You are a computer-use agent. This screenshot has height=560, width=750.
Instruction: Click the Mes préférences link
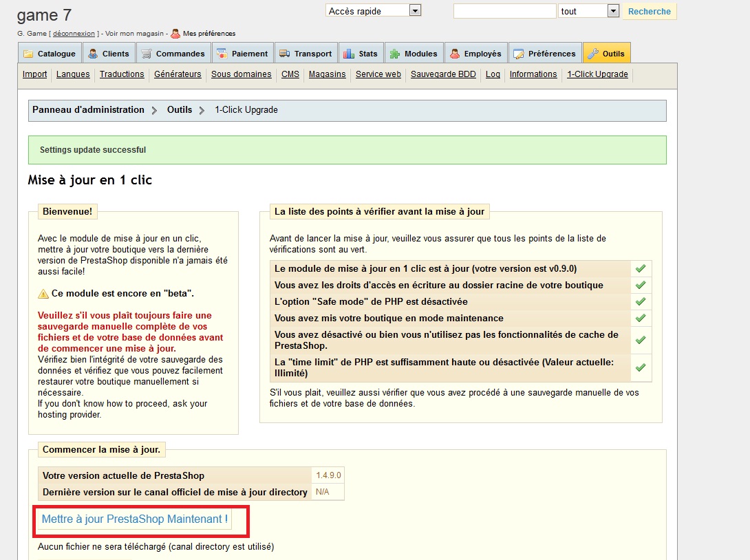(x=209, y=34)
